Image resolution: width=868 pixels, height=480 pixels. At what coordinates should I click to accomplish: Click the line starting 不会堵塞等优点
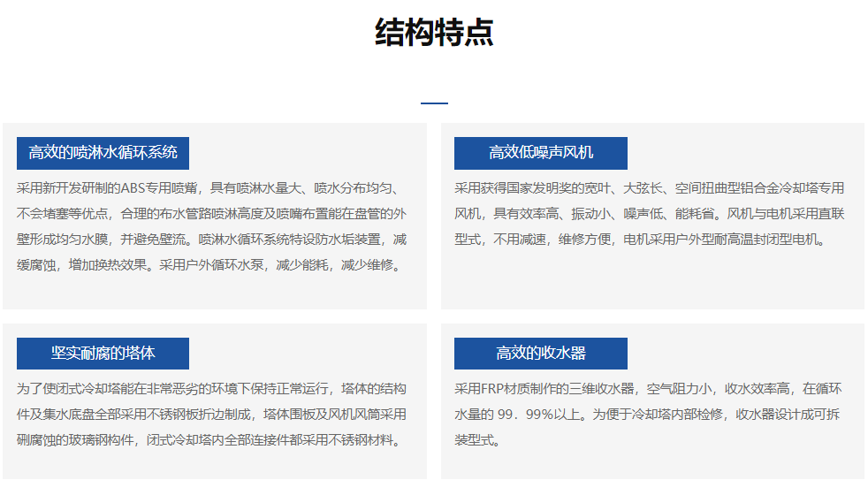point(211,213)
